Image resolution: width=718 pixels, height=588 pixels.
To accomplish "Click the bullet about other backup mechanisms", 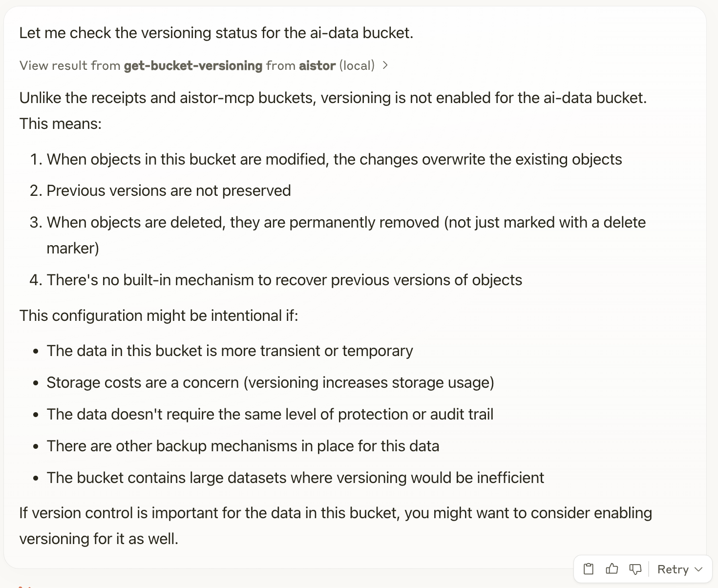I will pyautogui.click(x=243, y=446).
